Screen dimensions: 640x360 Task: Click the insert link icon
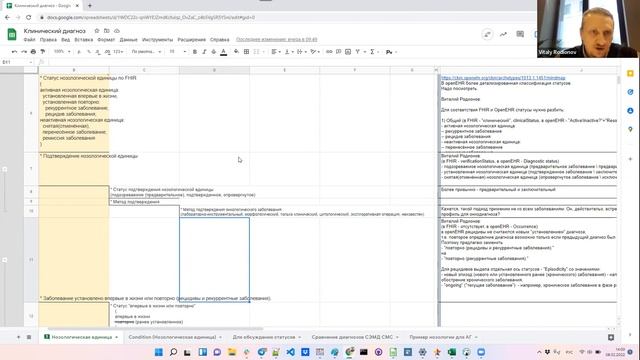329,52
